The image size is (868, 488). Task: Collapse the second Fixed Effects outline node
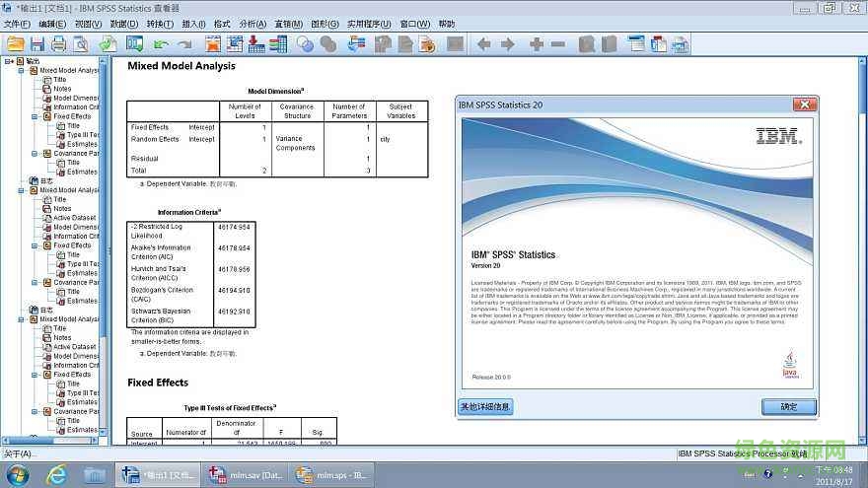(x=35, y=245)
